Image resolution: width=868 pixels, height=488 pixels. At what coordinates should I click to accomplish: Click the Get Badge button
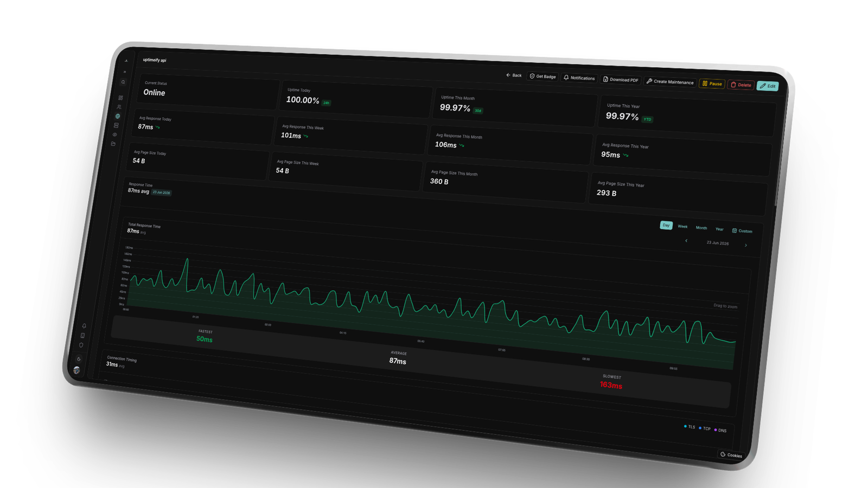coord(543,76)
